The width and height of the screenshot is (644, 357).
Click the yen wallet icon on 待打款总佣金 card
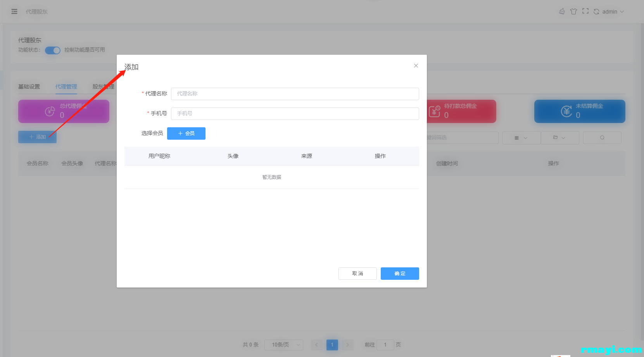pos(435,111)
